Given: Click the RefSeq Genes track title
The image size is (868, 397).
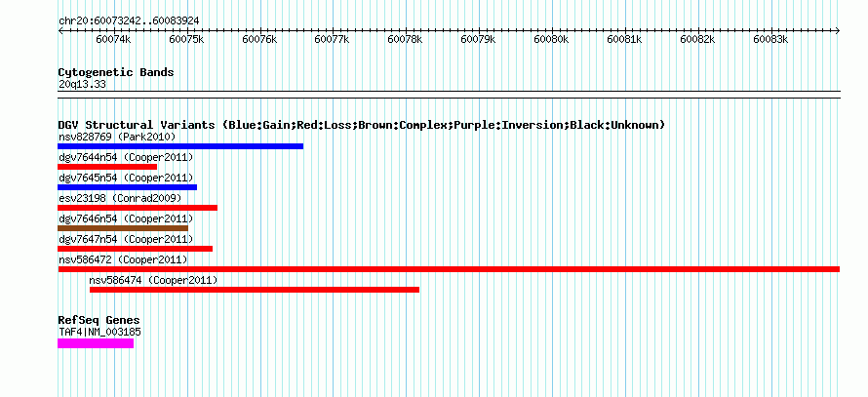Looking at the screenshot, I should [x=99, y=320].
